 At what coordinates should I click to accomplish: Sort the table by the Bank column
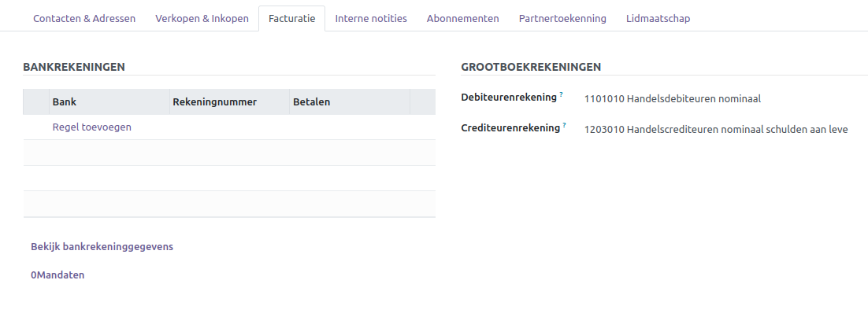[x=65, y=101]
